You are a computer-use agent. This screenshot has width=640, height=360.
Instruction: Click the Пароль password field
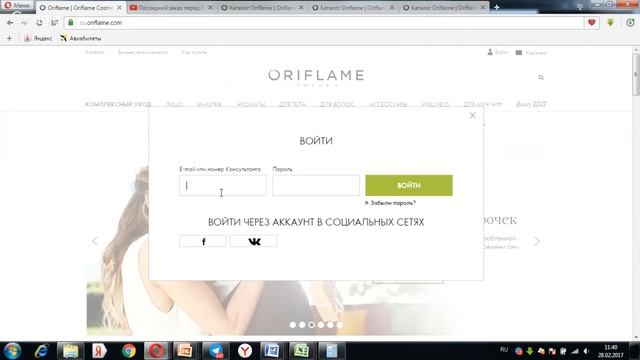point(316,185)
